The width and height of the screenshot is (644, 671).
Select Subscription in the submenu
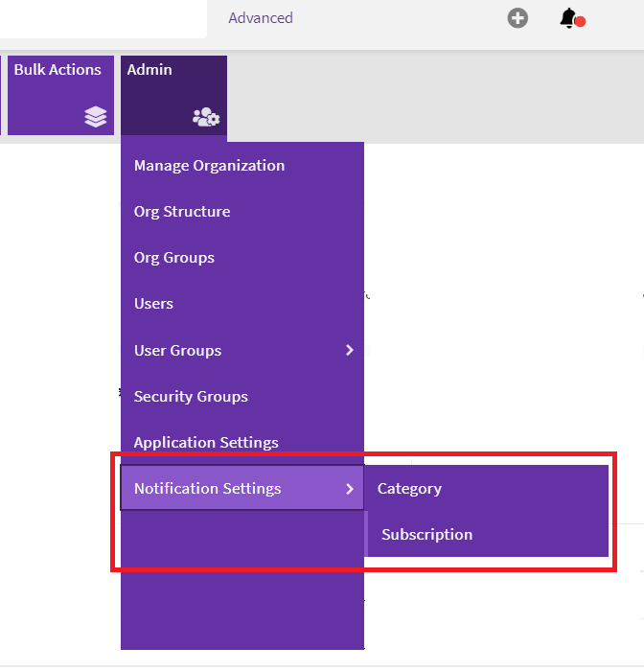(x=426, y=535)
